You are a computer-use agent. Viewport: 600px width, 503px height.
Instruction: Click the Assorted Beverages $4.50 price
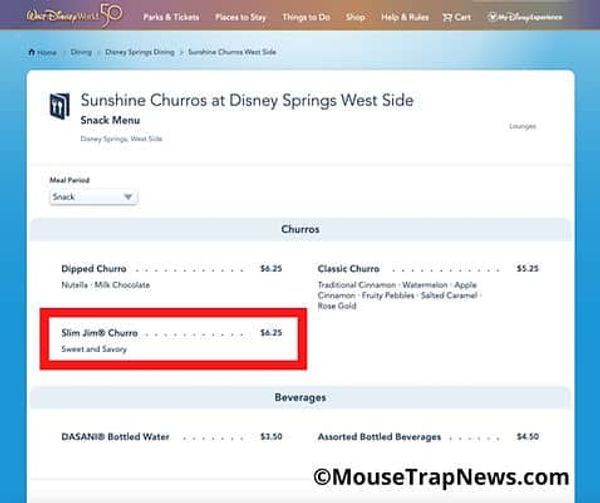tap(527, 436)
